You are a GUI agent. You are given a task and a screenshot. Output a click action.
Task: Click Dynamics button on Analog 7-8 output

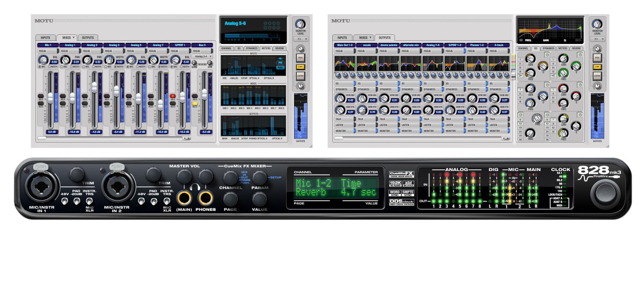click(x=433, y=90)
